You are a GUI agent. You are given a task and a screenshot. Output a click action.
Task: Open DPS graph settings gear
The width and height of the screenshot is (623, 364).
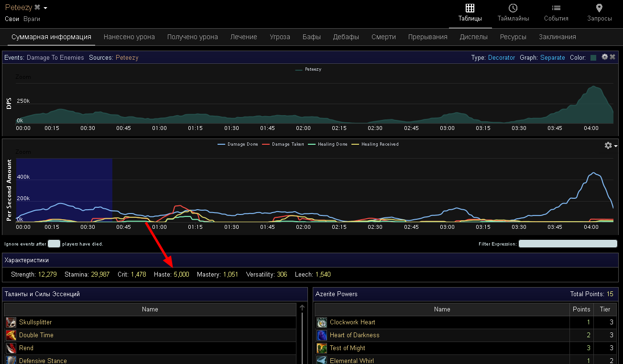[604, 57]
